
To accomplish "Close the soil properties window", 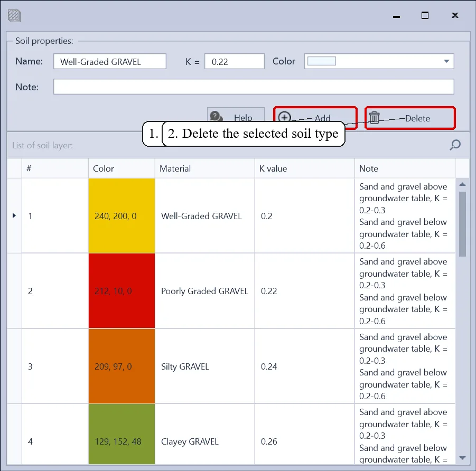I will [x=455, y=15].
